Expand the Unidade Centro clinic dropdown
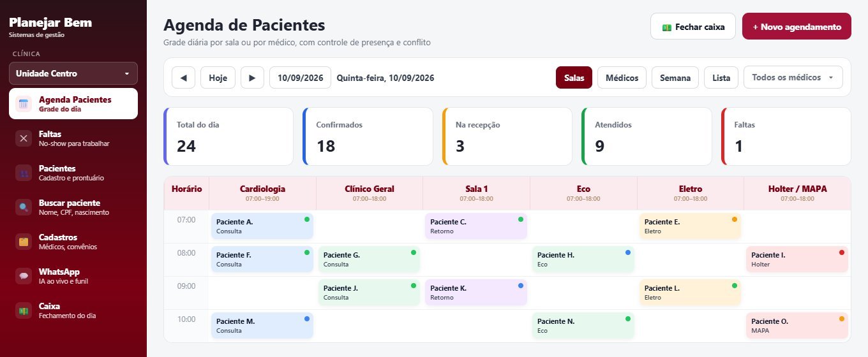This screenshot has height=357, width=868. (73, 73)
